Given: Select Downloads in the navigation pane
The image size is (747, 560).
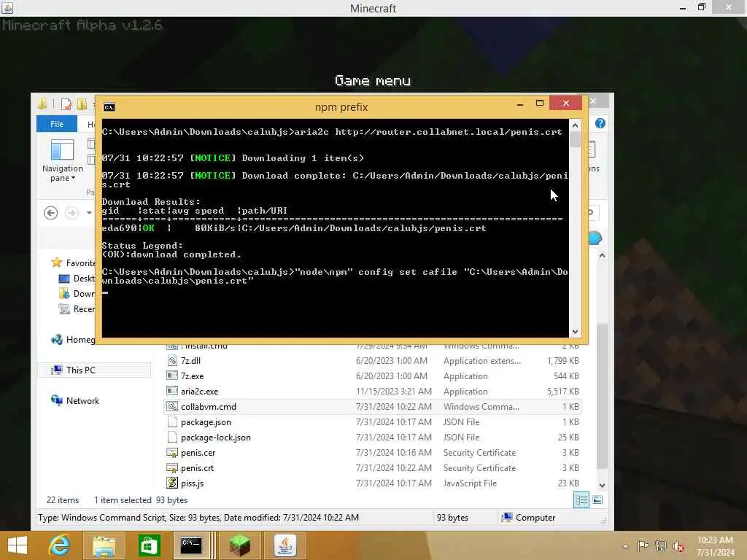Looking at the screenshot, I should pos(77,294).
